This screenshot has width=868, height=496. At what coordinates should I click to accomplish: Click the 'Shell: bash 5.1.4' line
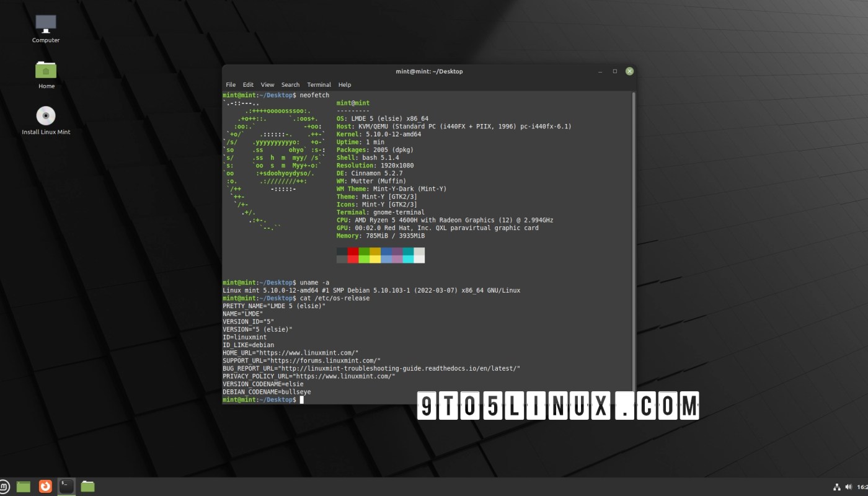[x=367, y=157]
